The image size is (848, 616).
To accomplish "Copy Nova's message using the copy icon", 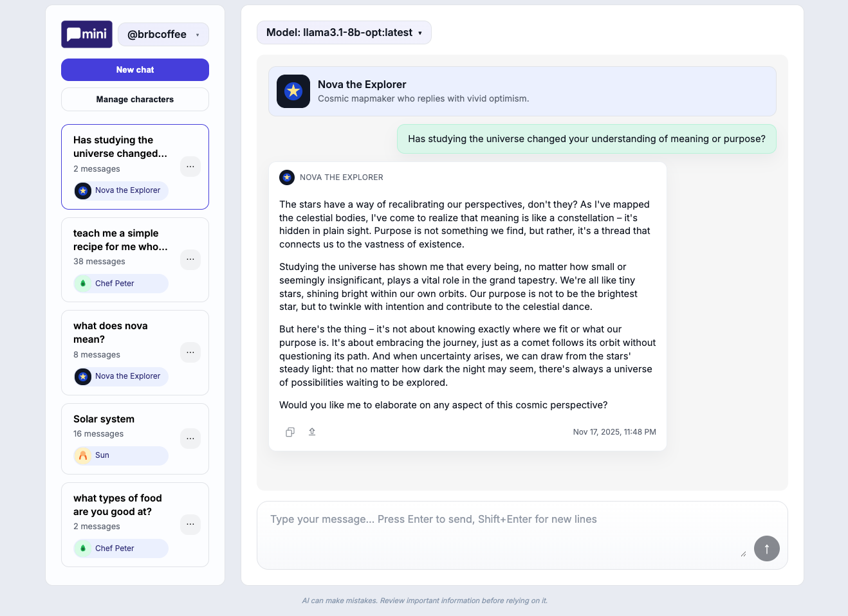I will click(x=290, y=431).
